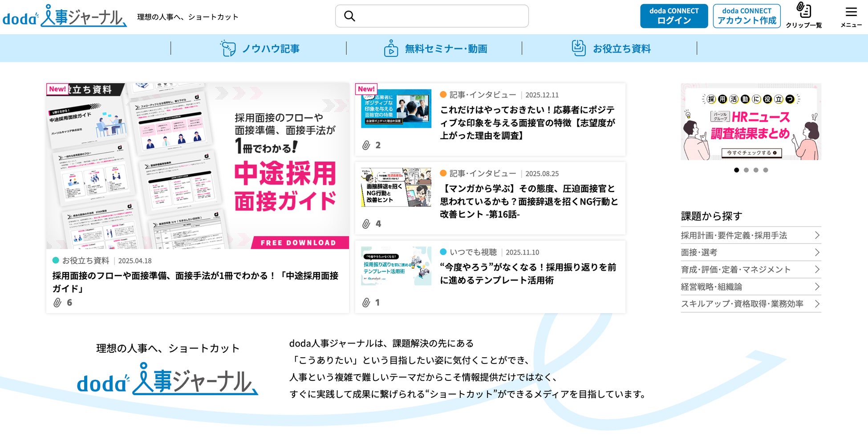
Task: Open article 【マンガから学ぶ】その態度、圧迫面接官と
Action: [x=529, y=201]
